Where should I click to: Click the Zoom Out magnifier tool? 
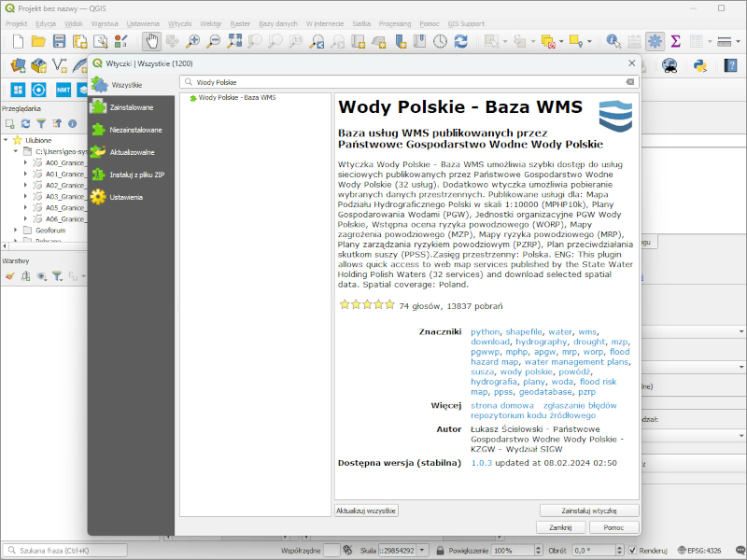click(214, 41)
